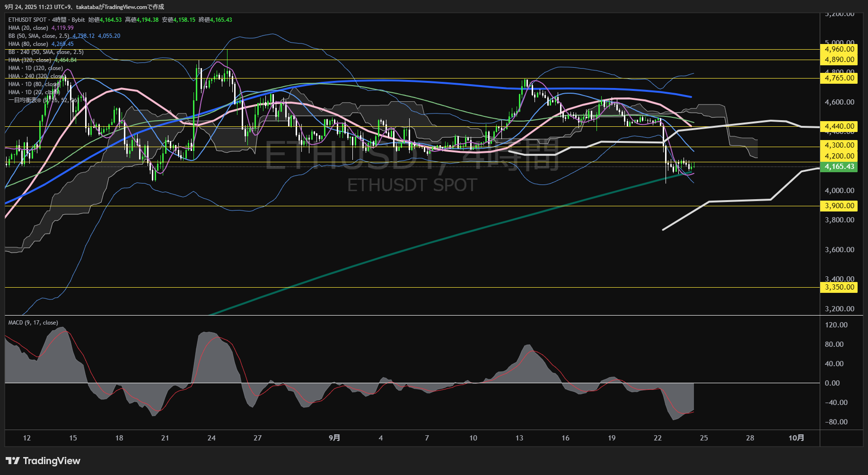Click the 4,960.00 yellow price label
Image resolution: width=868 pixels, height=475 pixels.
(x=839, y=49)
